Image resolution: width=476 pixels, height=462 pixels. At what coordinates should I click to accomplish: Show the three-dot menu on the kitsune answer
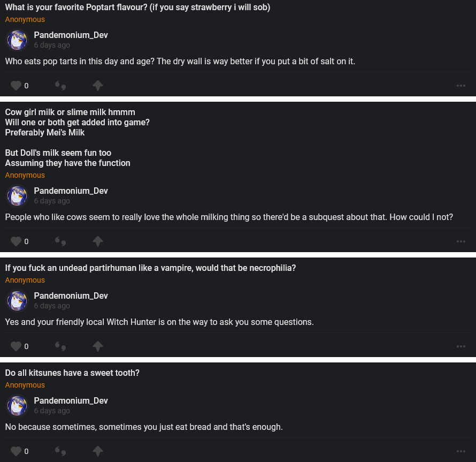(x=461, y=451)
